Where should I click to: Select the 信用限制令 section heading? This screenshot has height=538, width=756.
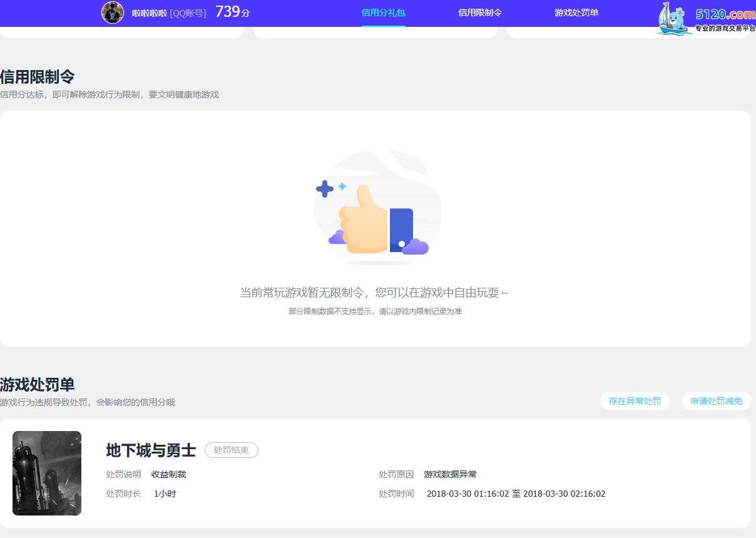coord(38,77)
